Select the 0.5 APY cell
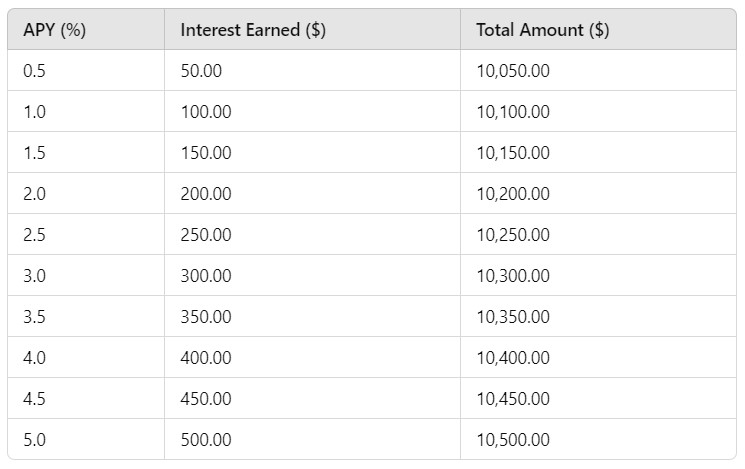This screenshot has width=745, height=469. pos(86,70)
